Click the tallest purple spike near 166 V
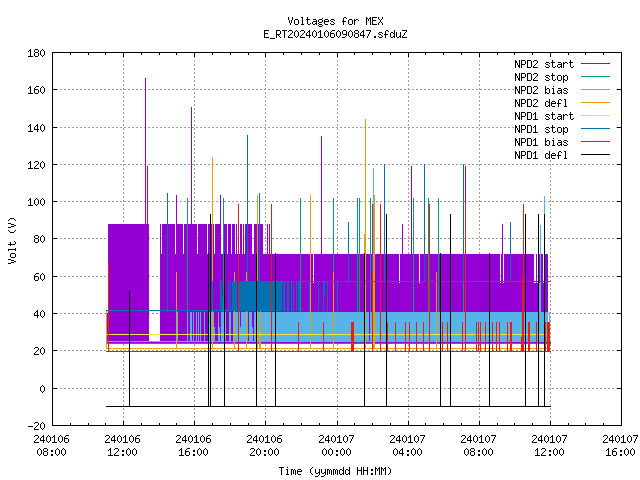The width and height of the screenshot is (640, 480). pos(145,150)
